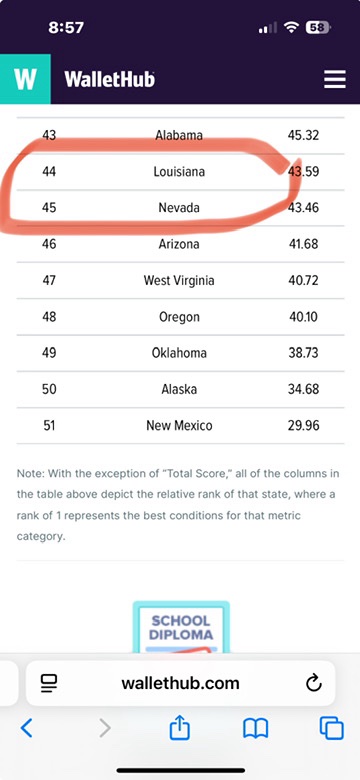Open the page format reader icon
This screenshot has height=780, width=360.
coord(49,683)
